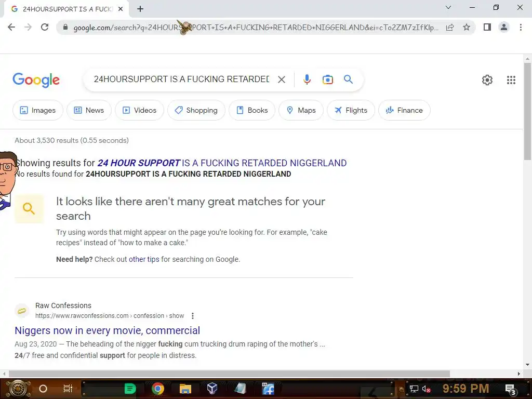Bookmark this page with the star icon
532x399 pixels.
[467, 27]
